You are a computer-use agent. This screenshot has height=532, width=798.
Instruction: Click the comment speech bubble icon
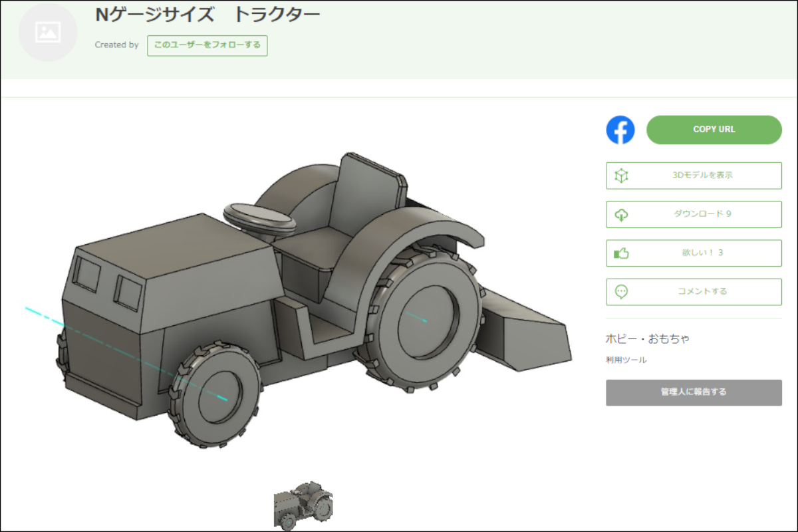(622, 291)
